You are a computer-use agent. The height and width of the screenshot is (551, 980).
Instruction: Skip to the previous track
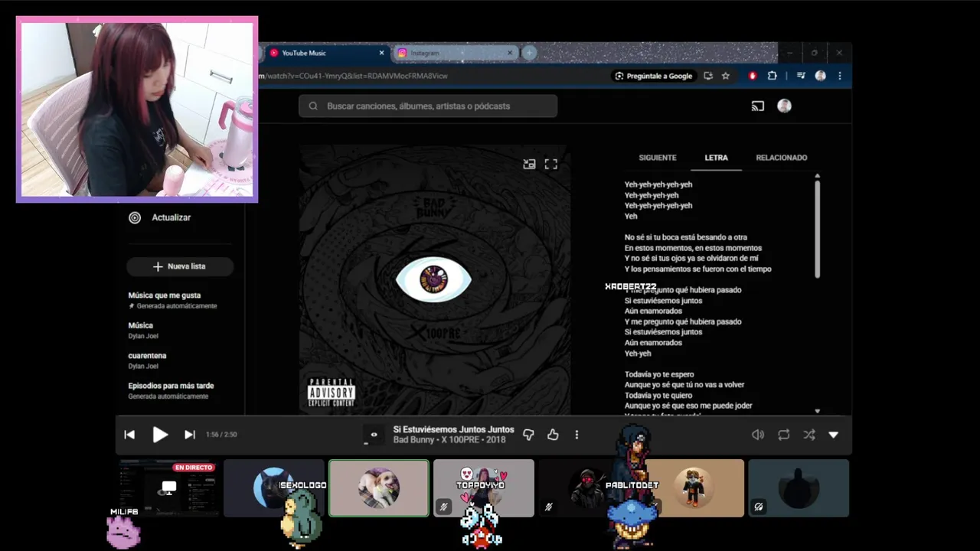(129, 435)
